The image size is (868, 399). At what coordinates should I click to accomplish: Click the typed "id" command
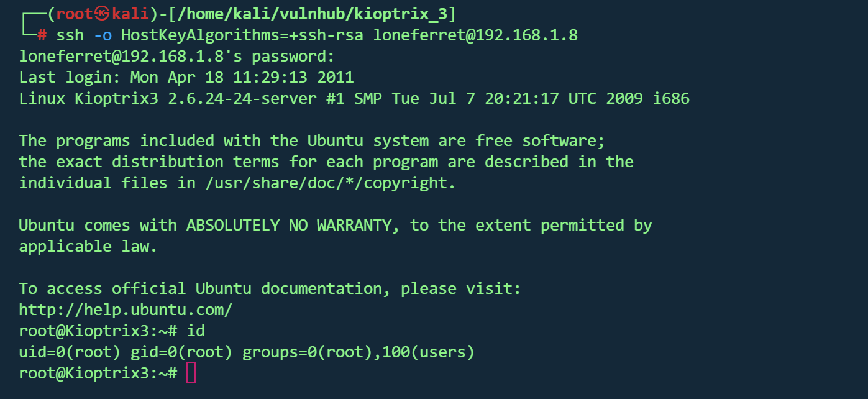pos(196,331)
